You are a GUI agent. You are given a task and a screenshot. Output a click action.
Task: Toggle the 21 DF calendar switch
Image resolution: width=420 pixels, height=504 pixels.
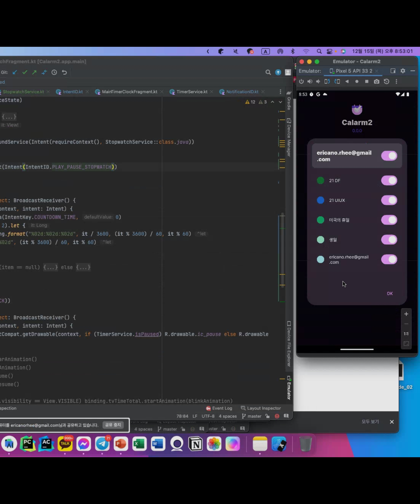[389, 180]
